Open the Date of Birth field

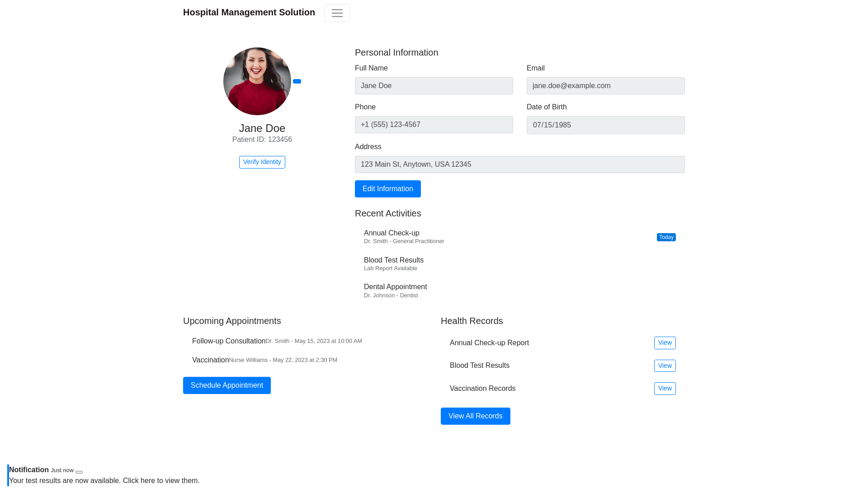(605, 125)
